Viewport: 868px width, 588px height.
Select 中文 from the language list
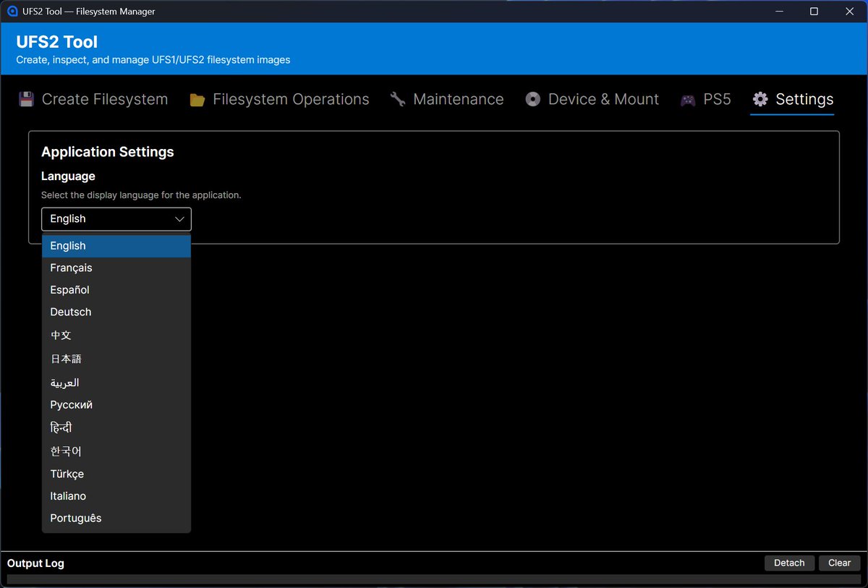(116, 336)
